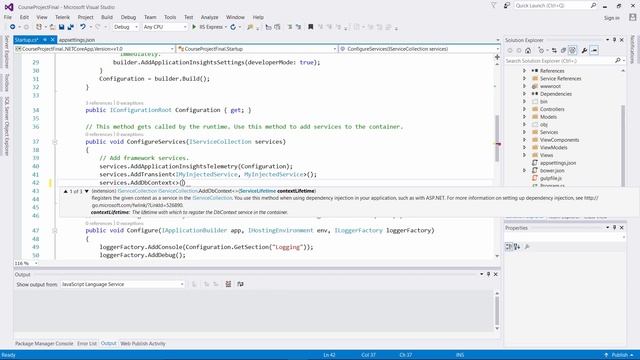Collapse ConfigureServices method outlining toggle

click(x=55, y=142)
